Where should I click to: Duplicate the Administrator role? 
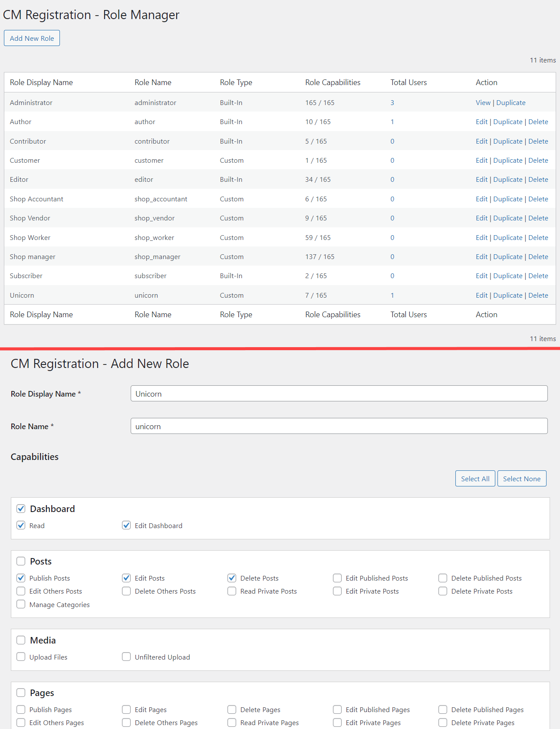(x=511, y=103)
